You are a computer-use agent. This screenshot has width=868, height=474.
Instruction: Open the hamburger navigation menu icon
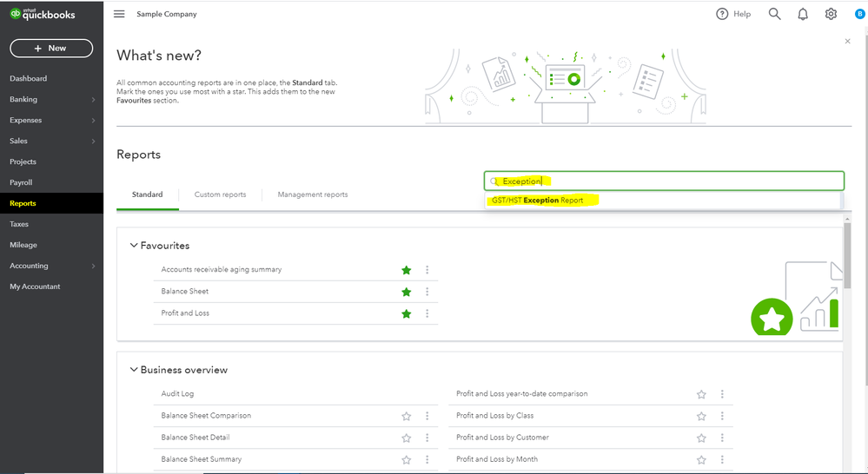[x=119, y=14]
